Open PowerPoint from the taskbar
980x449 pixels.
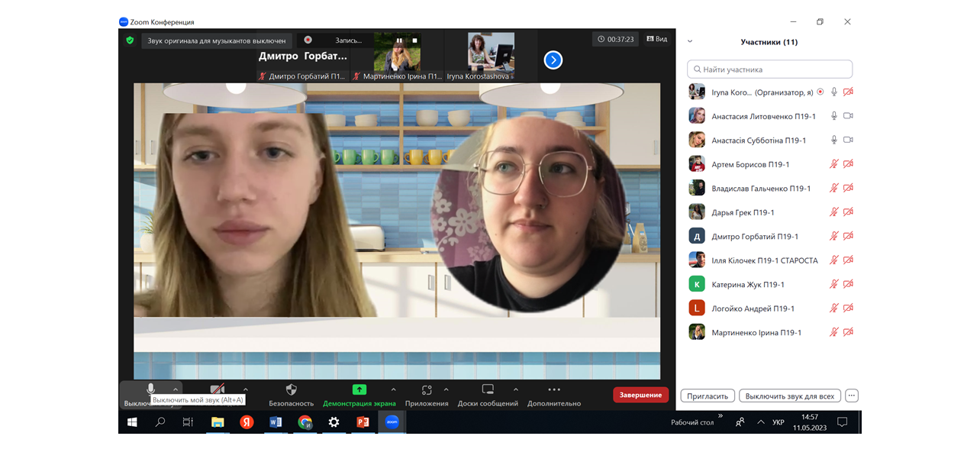tap(363, 422)
